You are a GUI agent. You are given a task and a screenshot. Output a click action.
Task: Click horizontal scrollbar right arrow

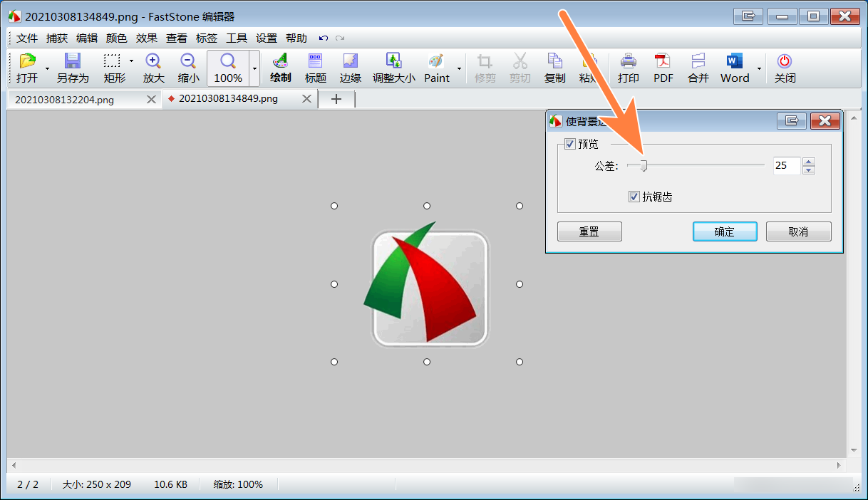pos(838,464)
